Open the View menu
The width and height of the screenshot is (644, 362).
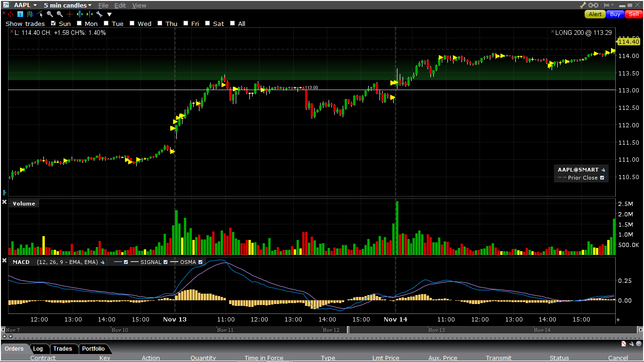tap(139, 5)
